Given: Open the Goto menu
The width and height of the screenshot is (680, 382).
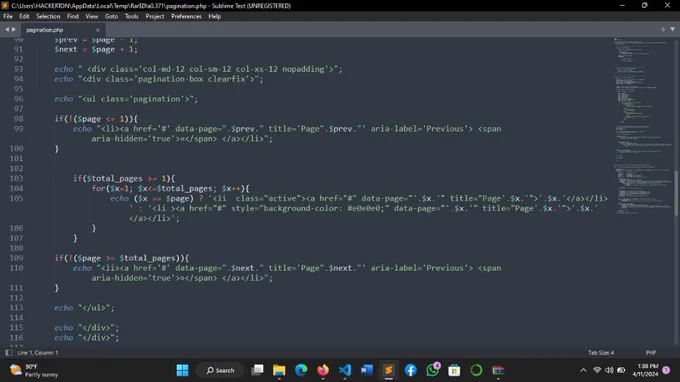Looking at the screenshot, I should point(111,16).
